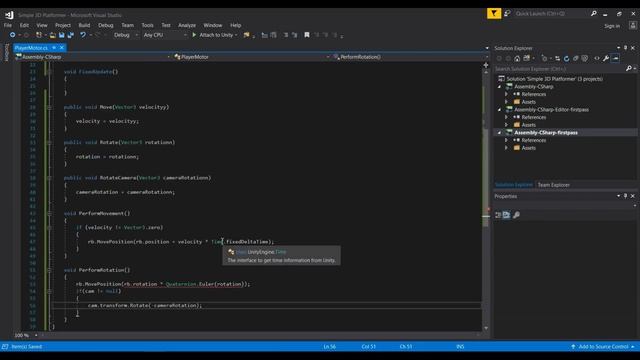Toggle auto-hide pin on Solution Explorer panel
This screenshot has height=360, width=640.
click(625, 48)
